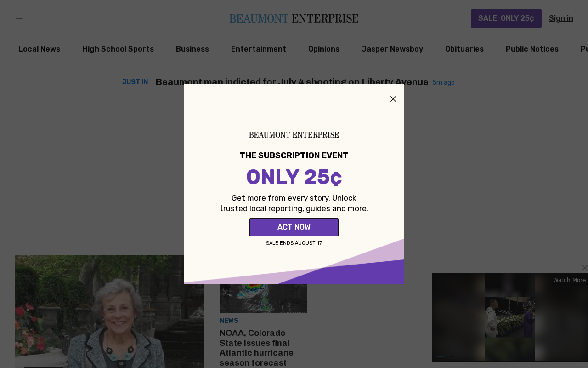This screenshot has height=368, width=588.
Task: Select the Business menu item
Action: tap(192, 49)
